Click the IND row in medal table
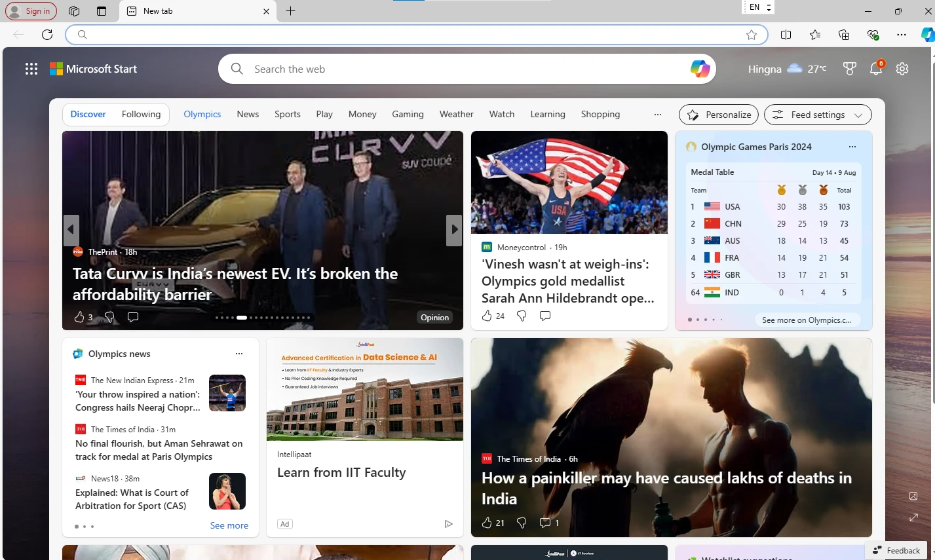The image size is (935, 560). click(x=772, y=293)
